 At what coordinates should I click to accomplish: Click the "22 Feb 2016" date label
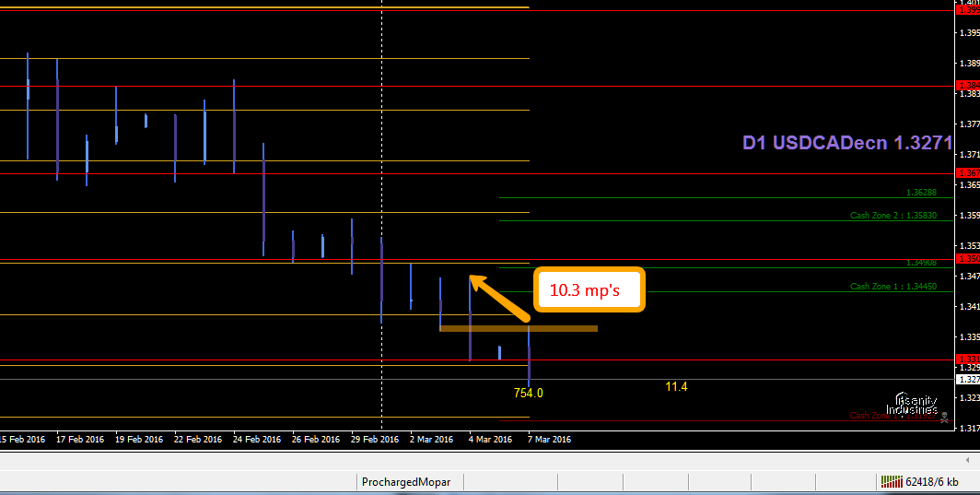pos(197,440)
